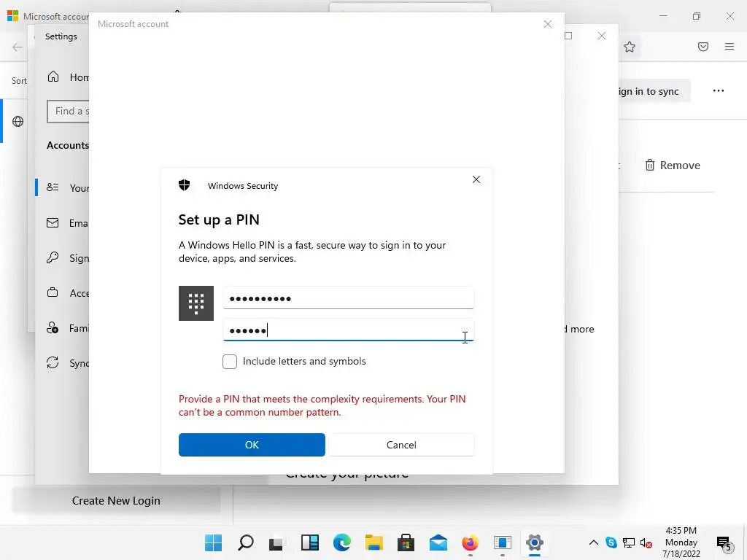Open Sync your settings item
This screenshot has width=747, height=560.
pyautogui.click(x=68, y=363)
